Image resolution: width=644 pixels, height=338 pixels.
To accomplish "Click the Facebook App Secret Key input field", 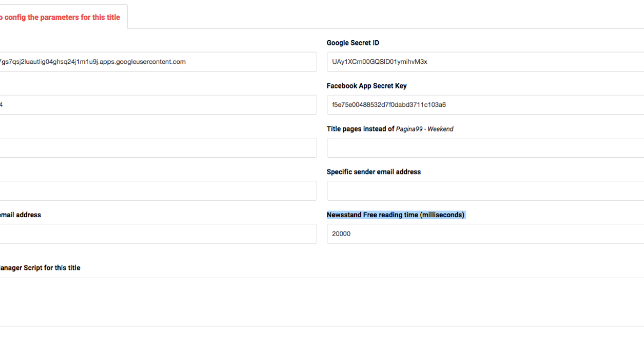I will [x=483, y=105].
